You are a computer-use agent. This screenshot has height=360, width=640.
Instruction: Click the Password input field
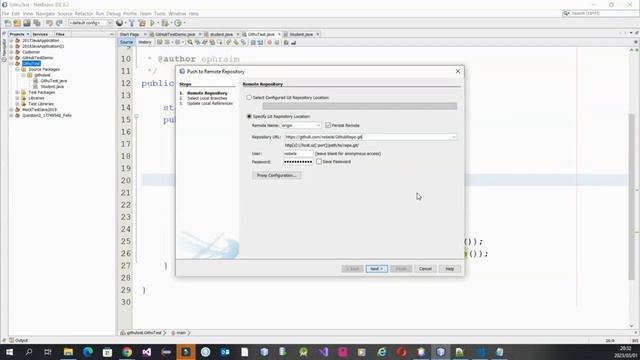298,162
